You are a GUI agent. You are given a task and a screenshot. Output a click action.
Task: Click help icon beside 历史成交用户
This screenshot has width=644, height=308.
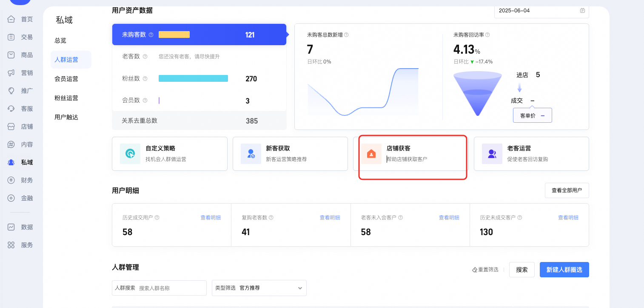tap(157, 217)
